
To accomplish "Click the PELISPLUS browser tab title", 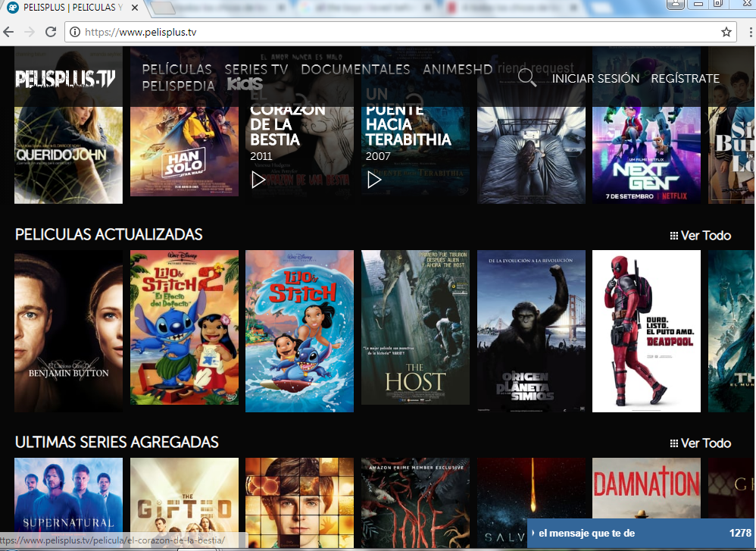I will (73, 8).
